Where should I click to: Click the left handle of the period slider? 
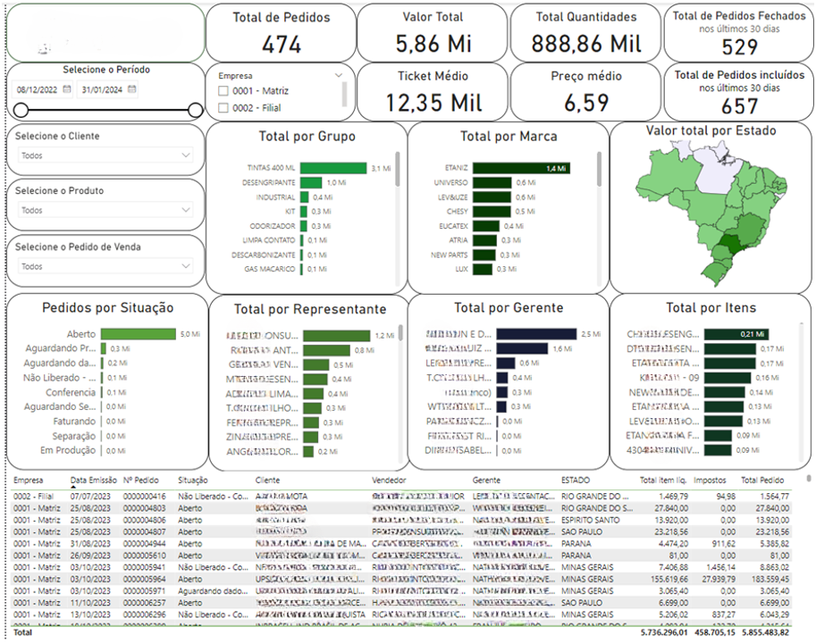[21, 110]
